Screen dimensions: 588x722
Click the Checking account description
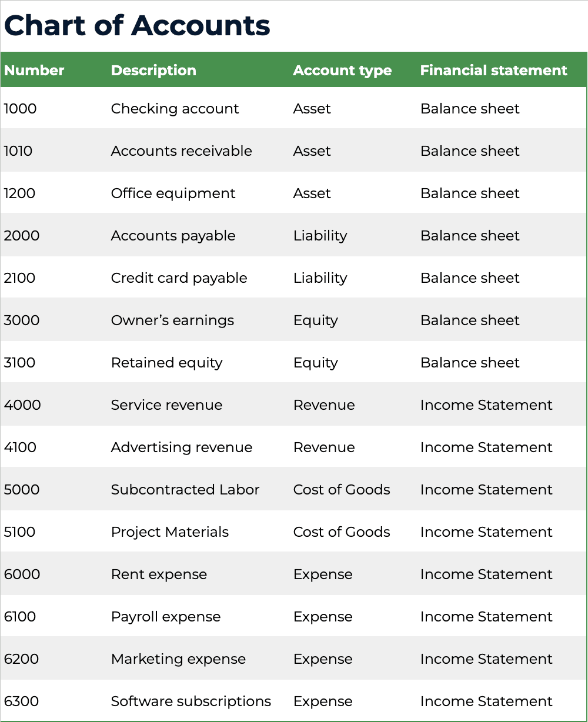click(x=175, y=109)
